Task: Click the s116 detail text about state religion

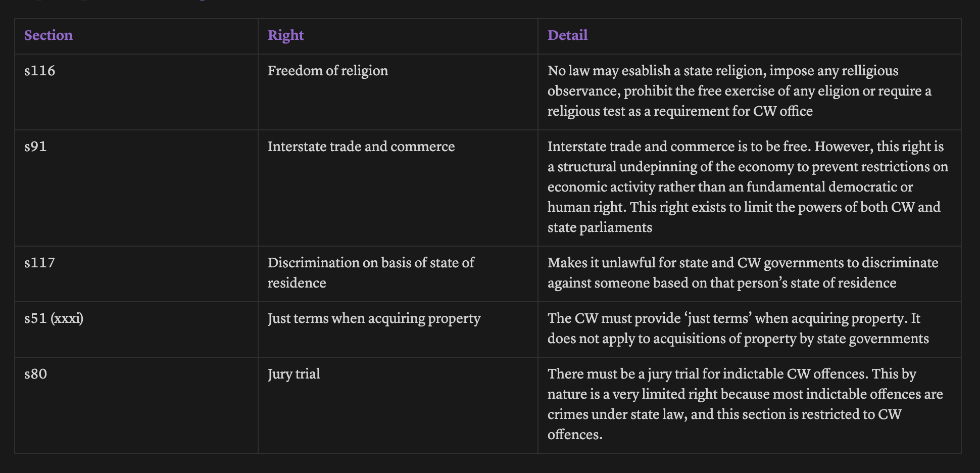Action: 740,91
